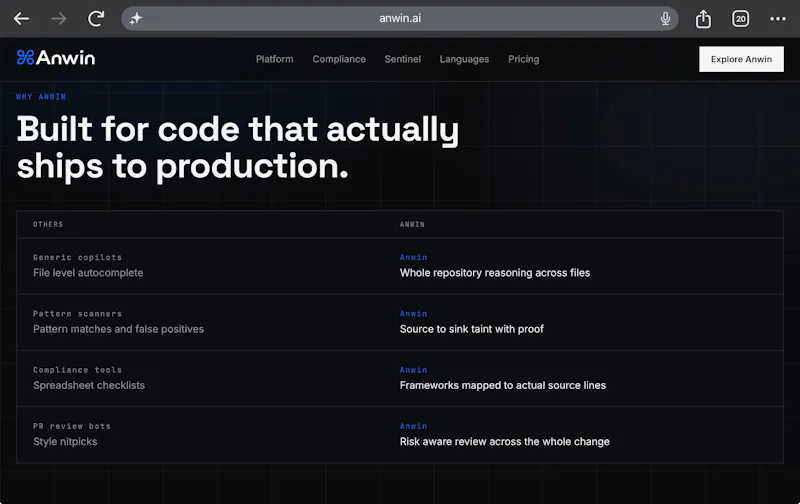Click Pattern matches and false positives
The image size is (800, 504).
[118, 329]
